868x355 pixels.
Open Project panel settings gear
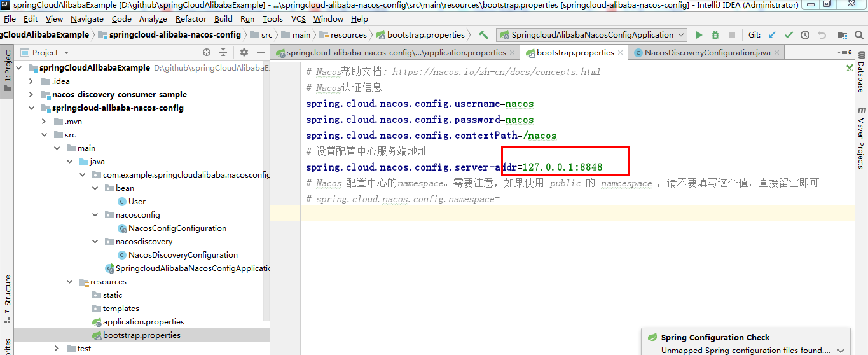(x=244, y=52)
